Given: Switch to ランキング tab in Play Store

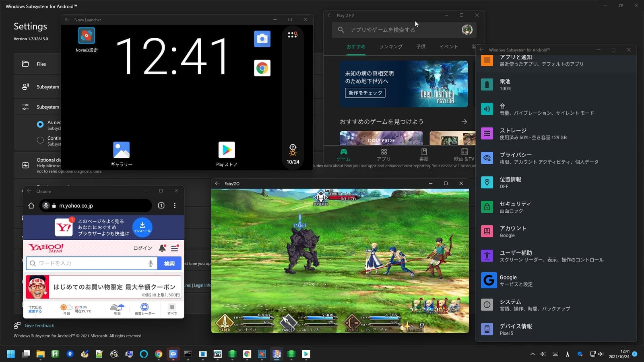Looking at the screenshot, I should 390,47.
